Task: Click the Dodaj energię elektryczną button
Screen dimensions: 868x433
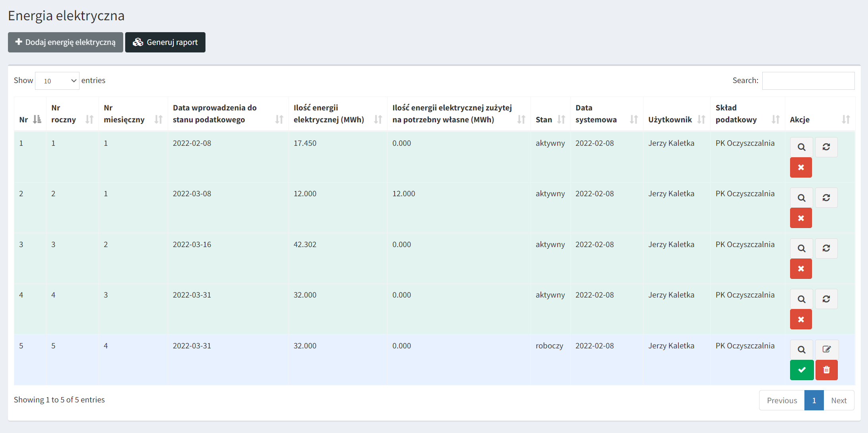Action: (66, 42)
